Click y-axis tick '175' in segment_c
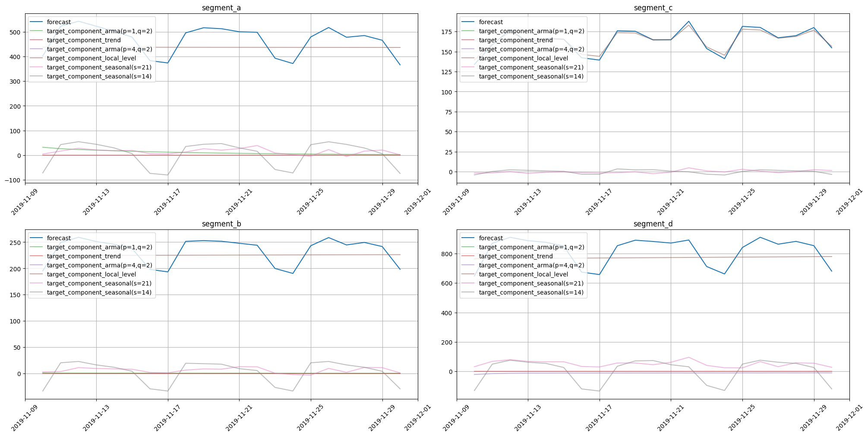The width and height of the screenshot is (868, 436). coord(448,32)
